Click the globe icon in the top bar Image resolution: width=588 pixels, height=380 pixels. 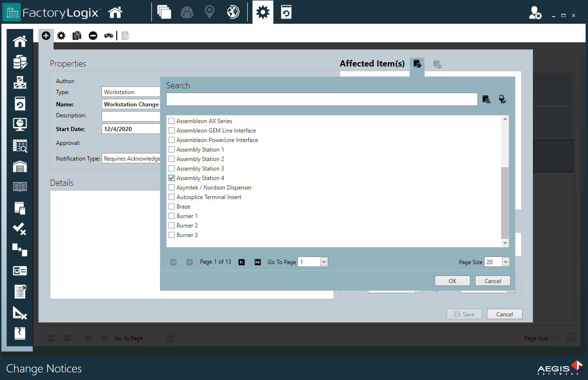coord(233,12)
